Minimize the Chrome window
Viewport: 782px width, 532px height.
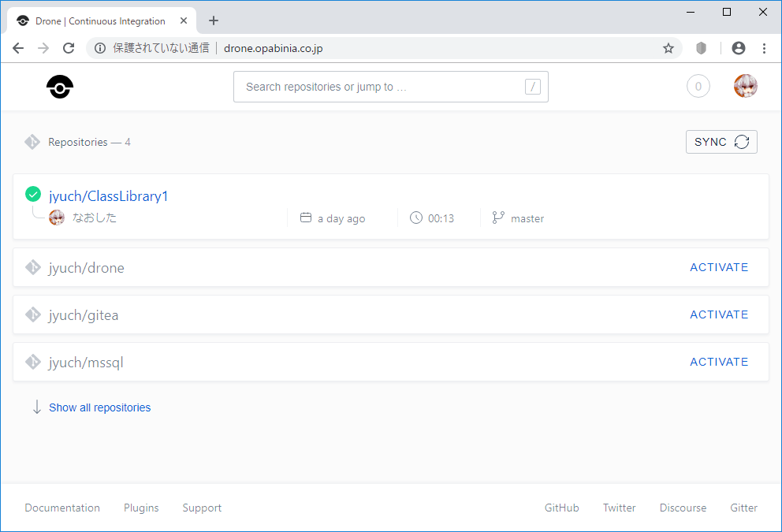pyautogui.click(x=691, y=12)
